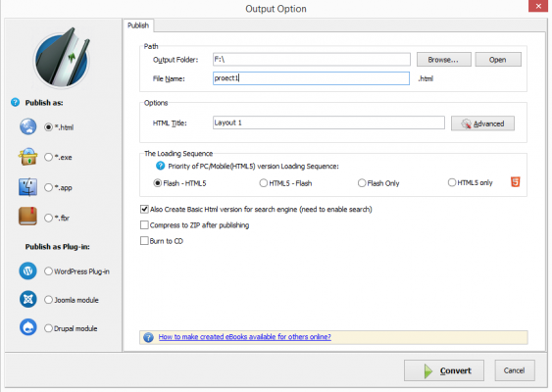Click the globe icon for HTML publishing
The height and width of the screenshot is (392, 552).
coord(27,126)
